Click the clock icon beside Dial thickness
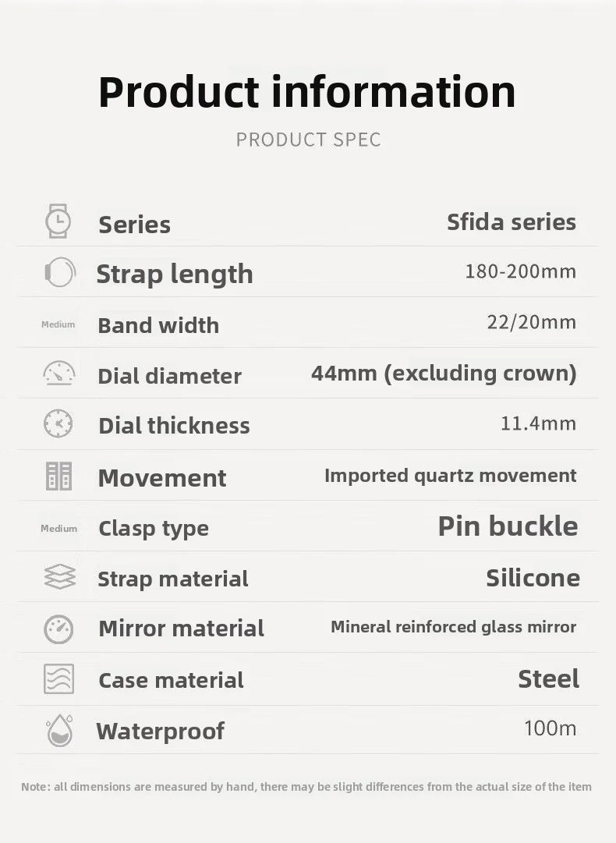Screen dimensions: 616x843 pos(58,423)
